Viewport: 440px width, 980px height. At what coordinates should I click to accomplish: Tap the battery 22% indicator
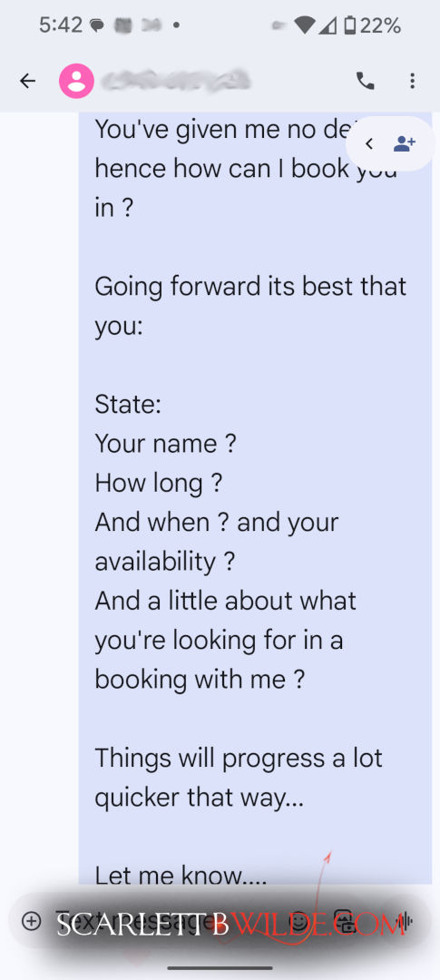click(373, 25)
